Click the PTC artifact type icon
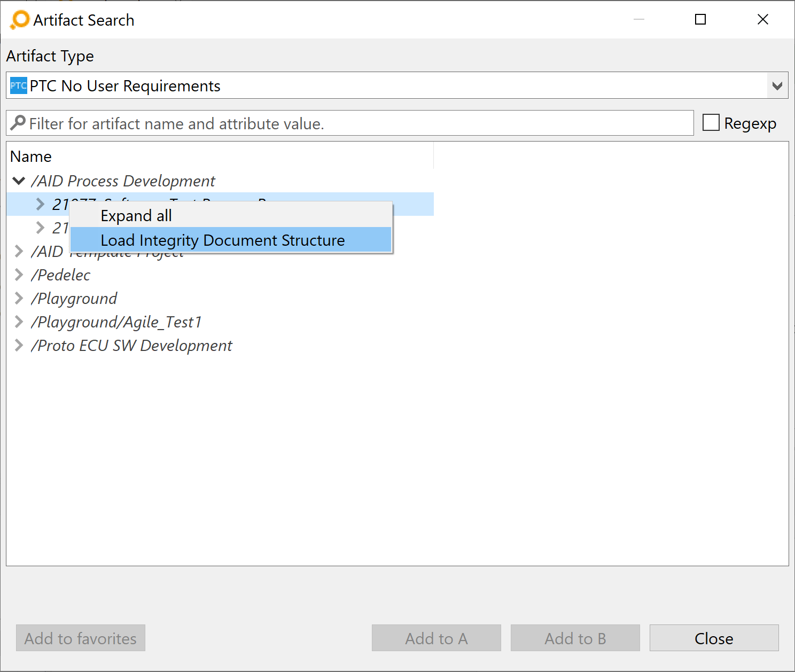This screenshot has width=795, height=672. 19,85
